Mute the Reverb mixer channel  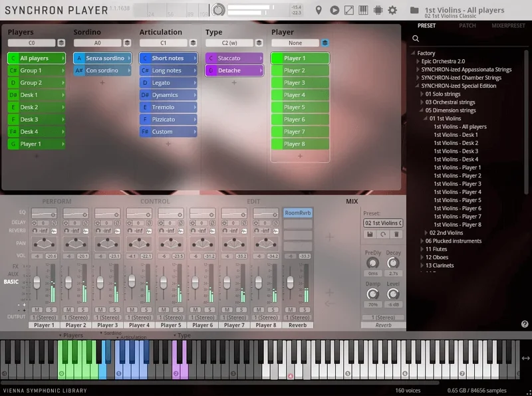pyautogui.click(x=291, y=310)
